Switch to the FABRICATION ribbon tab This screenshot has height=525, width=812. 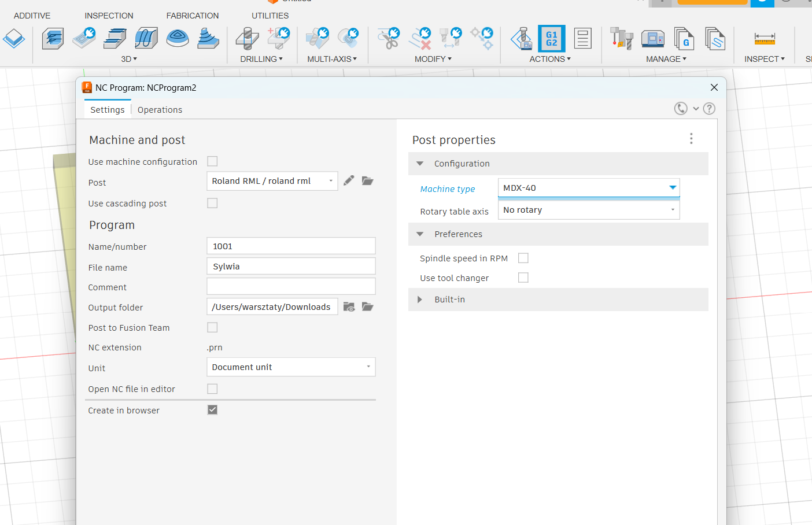(x=193, y=16)
